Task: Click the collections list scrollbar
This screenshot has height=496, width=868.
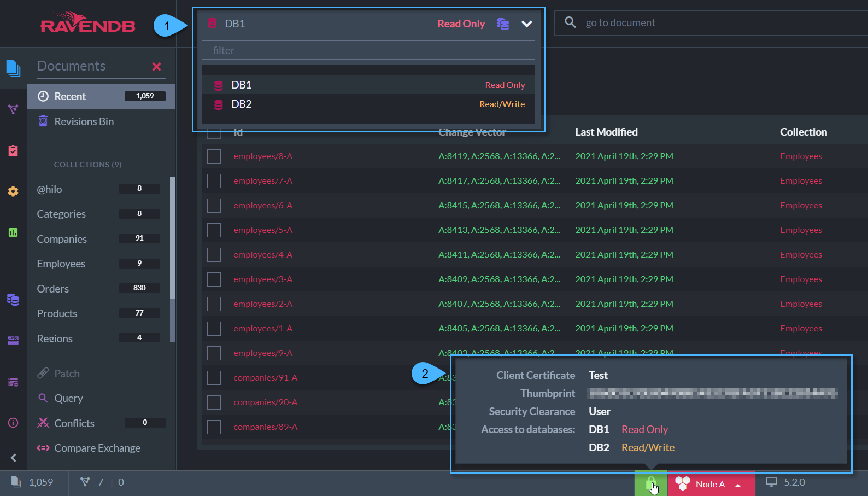Action: [x=173, y=238]
